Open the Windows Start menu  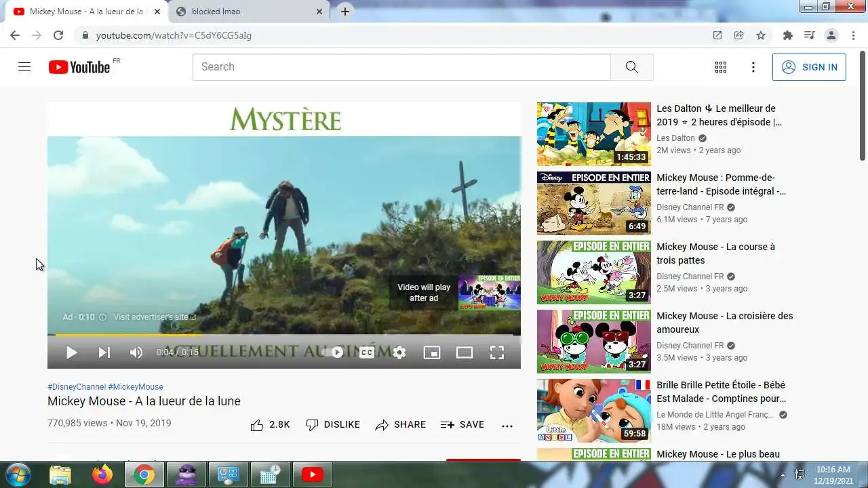[x=18, y=474]
